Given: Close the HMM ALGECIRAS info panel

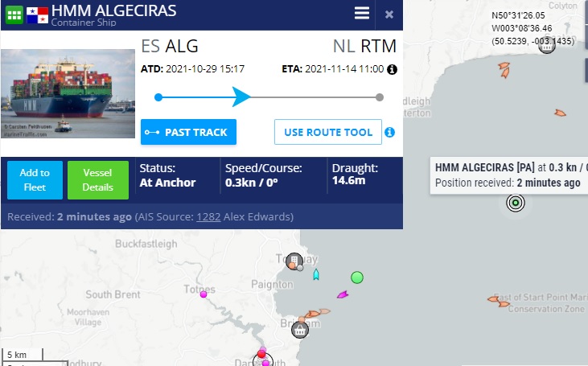Looking at the screenshot, I should click(389, 14).
